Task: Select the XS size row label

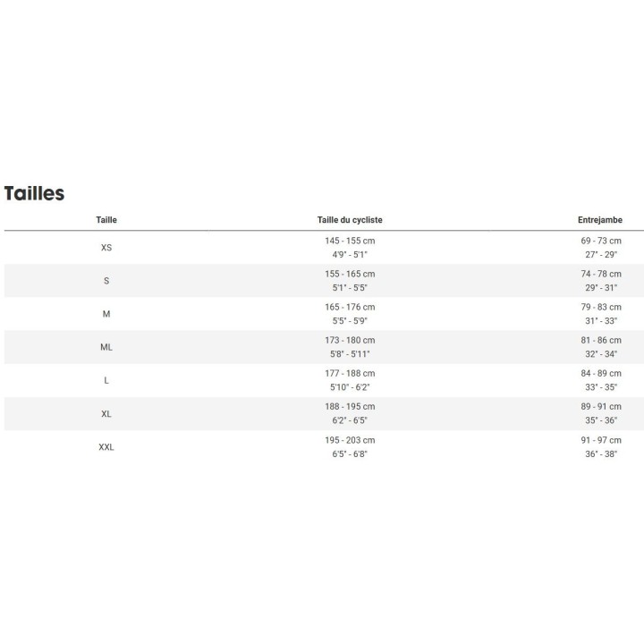Action: (106, 248)
